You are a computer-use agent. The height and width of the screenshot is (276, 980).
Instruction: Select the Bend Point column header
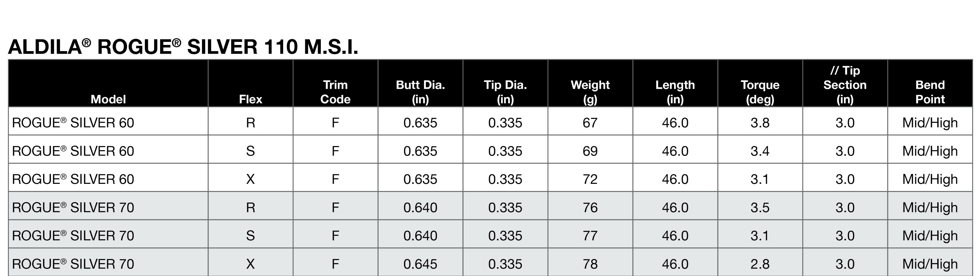point(930,92)
